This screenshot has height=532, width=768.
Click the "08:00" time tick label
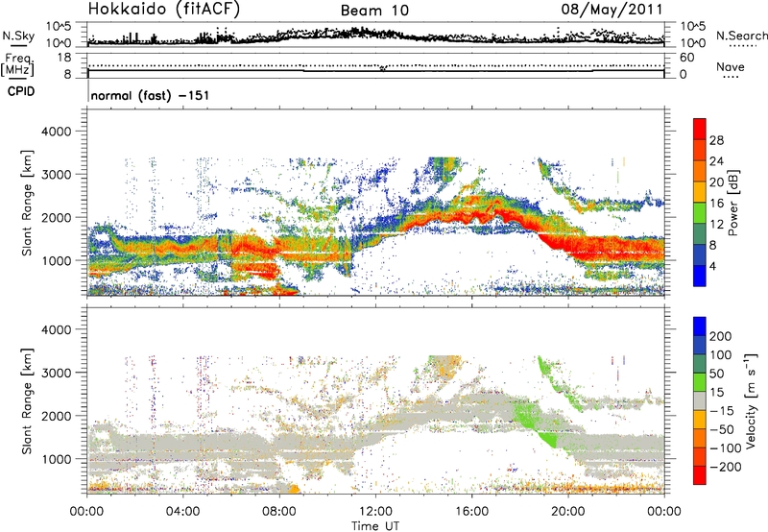coord(279,512)
